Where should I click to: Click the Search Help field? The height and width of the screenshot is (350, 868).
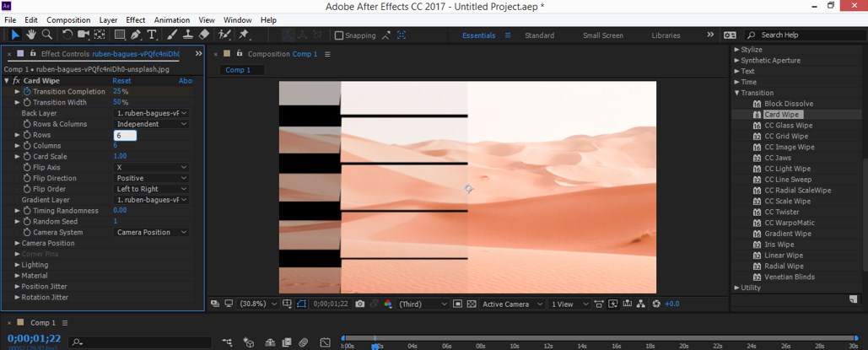(x=803, y=35)
